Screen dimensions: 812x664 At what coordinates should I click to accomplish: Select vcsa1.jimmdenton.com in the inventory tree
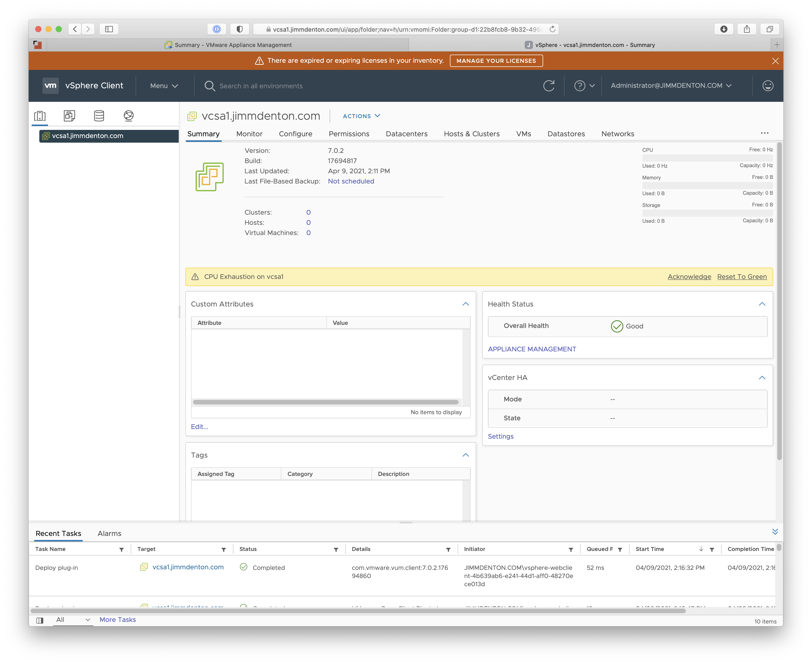[x=109, y=136]
